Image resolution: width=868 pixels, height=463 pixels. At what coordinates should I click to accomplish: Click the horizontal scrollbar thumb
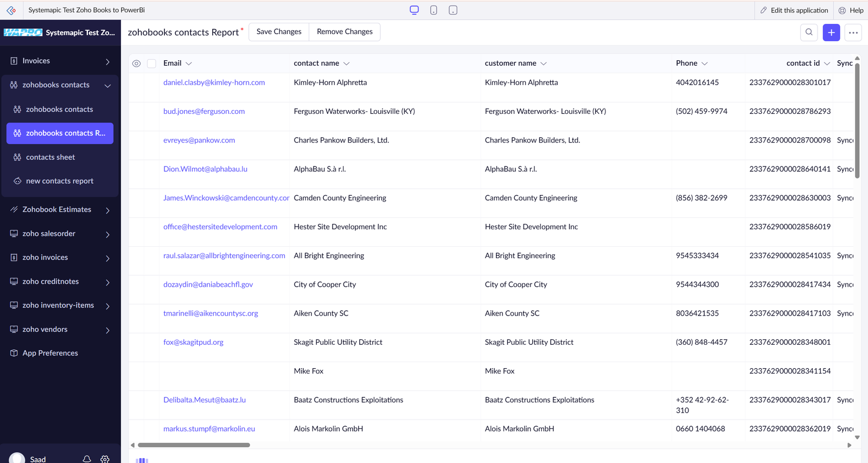194,445
